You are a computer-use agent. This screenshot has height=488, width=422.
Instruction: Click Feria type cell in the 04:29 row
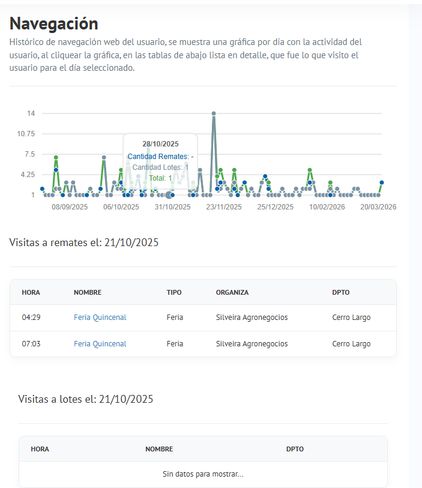[175, 317]
